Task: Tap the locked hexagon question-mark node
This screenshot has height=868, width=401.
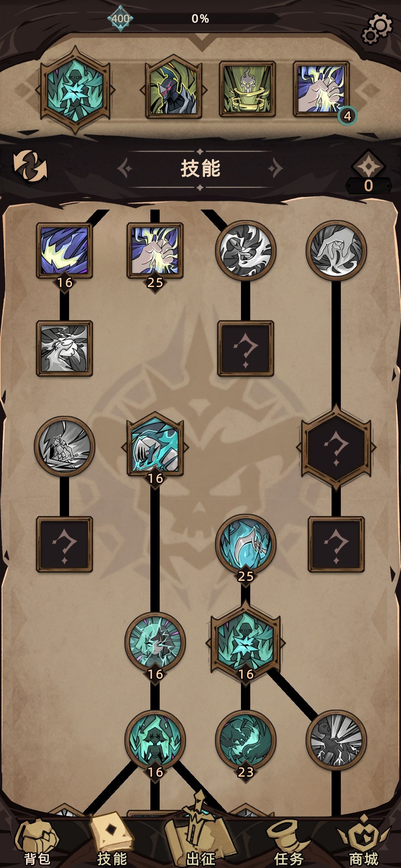Action: [x=336, y=447]
